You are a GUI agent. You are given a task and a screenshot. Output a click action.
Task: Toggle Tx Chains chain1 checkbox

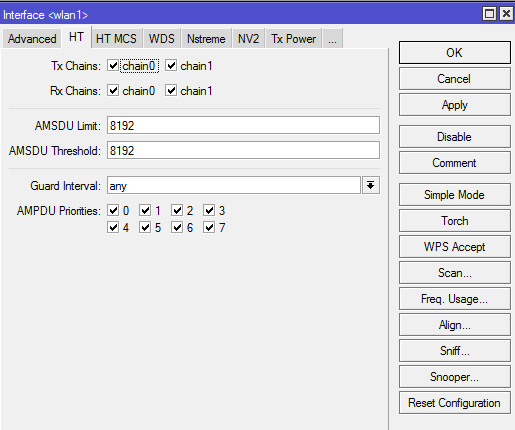click(171, 65)
